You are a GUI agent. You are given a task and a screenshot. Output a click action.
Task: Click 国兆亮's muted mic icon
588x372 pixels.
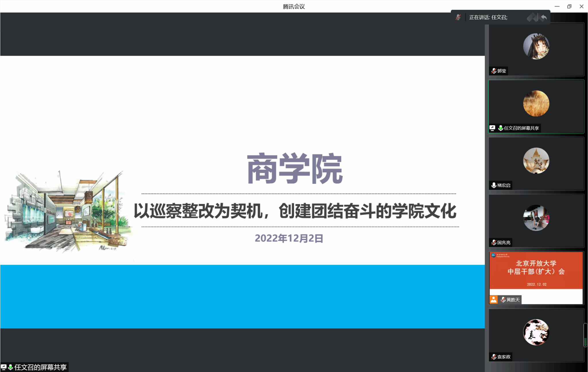(494, 242)
